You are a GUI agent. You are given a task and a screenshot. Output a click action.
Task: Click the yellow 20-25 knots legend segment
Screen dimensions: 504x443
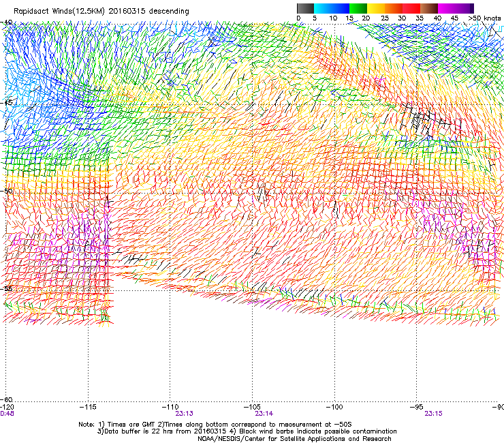(376, 8)
